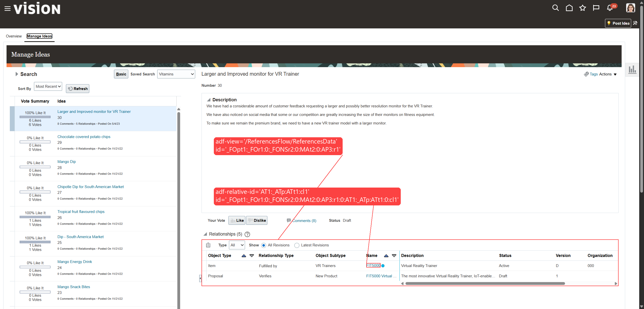This screenshot has width=644, height=309.
Task: Sort Name column descending
Action: click(394, 256)
